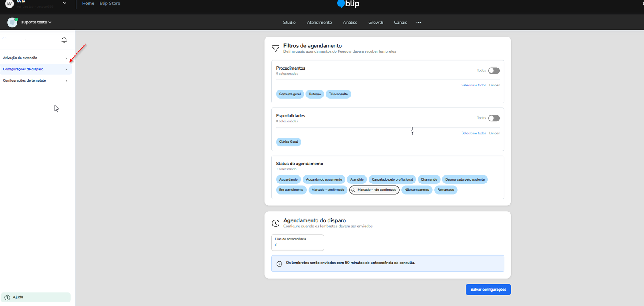644x306 pixels.
Task: Click Limpar under Especialidades
Action: 494,133
